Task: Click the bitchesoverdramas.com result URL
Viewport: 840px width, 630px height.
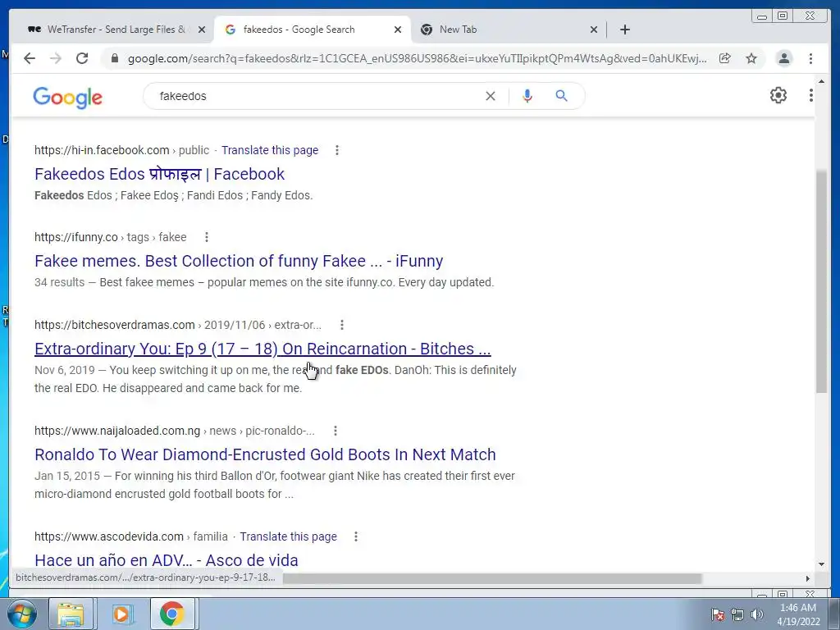Action: tap(178, 325)
